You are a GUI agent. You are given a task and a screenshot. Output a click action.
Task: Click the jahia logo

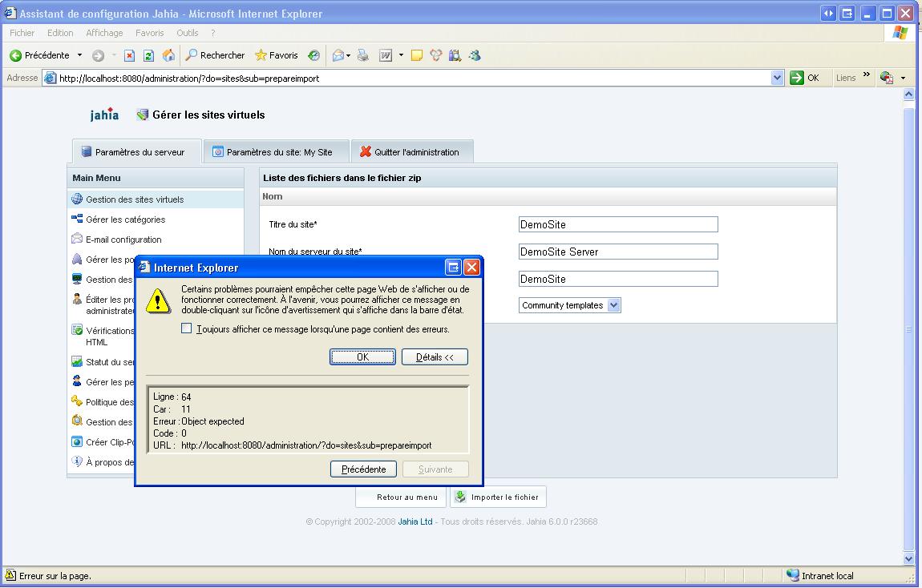[x=104, y=114]
